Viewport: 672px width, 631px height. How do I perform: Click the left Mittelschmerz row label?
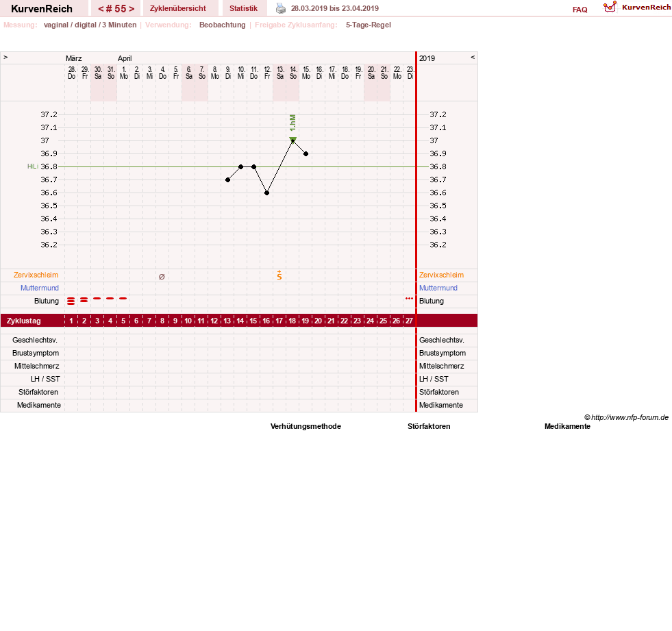(x=37, y=366)
